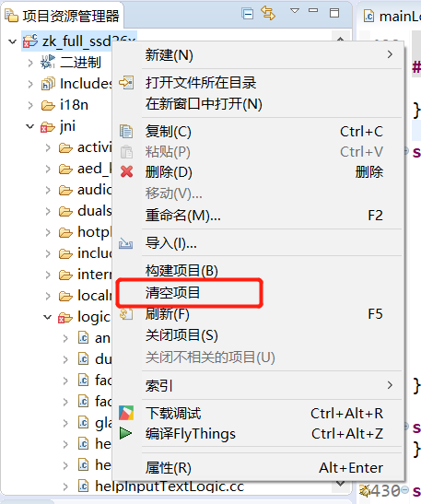The height and width of the screenshot is (504, 421).
Task: Open the 索引 submenu arrow
Action: (390, 385)
